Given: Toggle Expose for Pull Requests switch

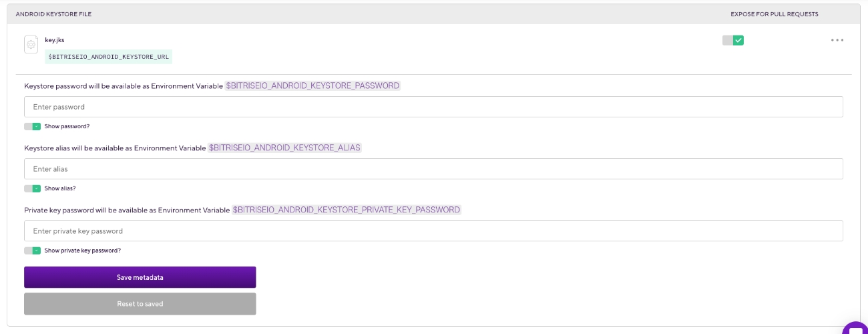Looking at the screenshot, I should [732, 40].
